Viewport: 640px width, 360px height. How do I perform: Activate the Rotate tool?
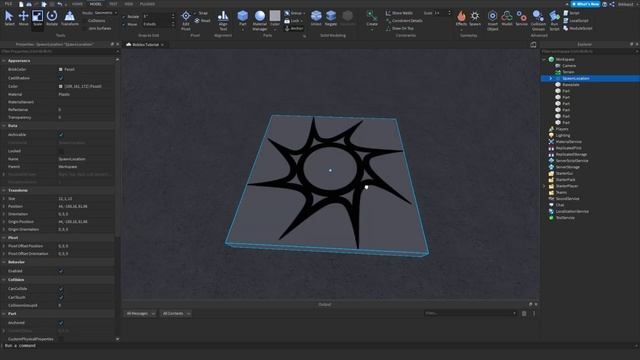tap(52, 18)
